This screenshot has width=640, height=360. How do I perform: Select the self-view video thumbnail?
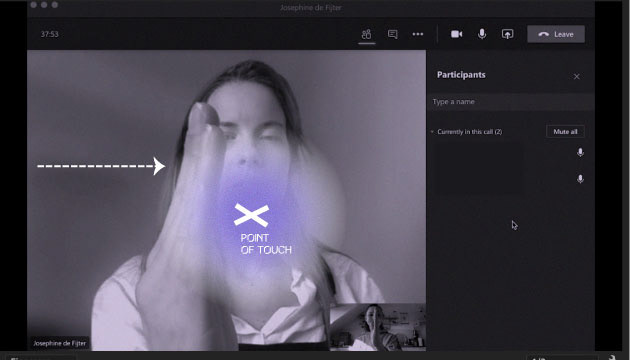click(x=378, y=327)
